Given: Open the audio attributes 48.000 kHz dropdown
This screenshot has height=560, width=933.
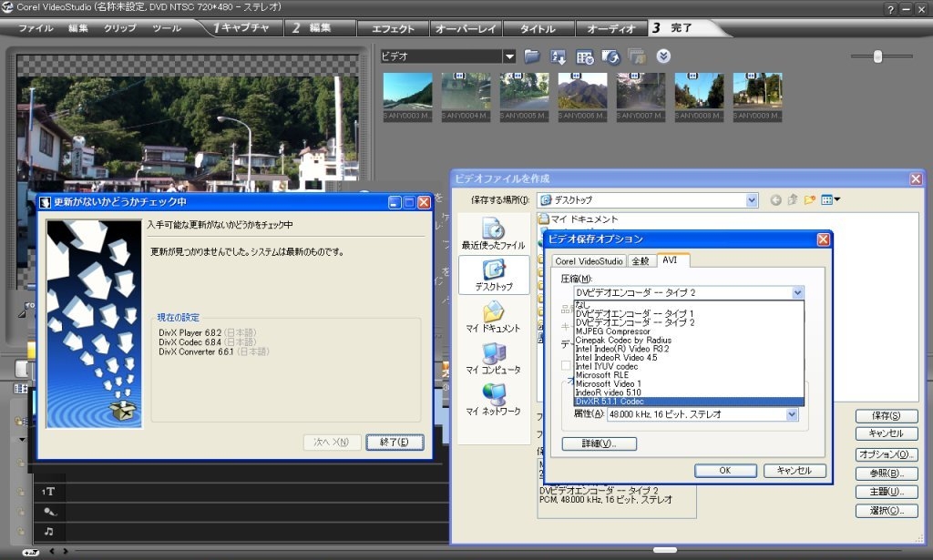Looking at the screenshot, I should [x=793, y=414].
